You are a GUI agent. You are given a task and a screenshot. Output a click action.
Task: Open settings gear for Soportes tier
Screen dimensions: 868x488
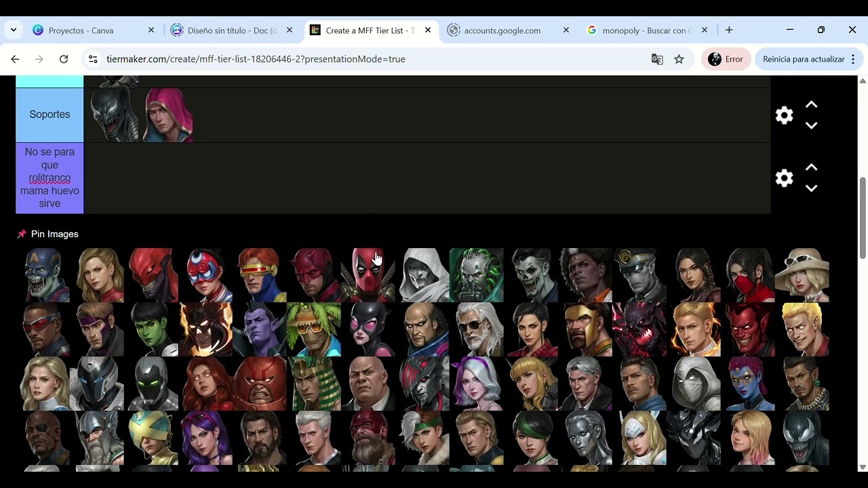click(784, 115)
